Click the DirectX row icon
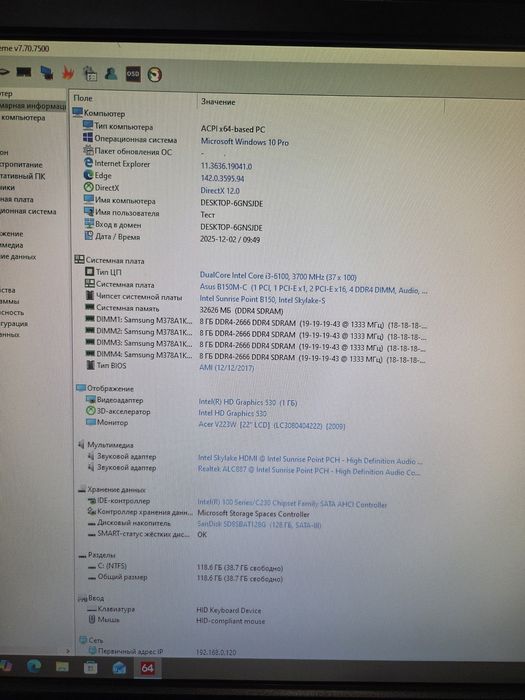The image size is (525, 700). click(89, 188)
